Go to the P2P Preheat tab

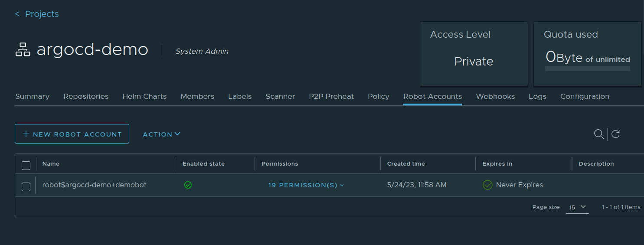[331, 96]
